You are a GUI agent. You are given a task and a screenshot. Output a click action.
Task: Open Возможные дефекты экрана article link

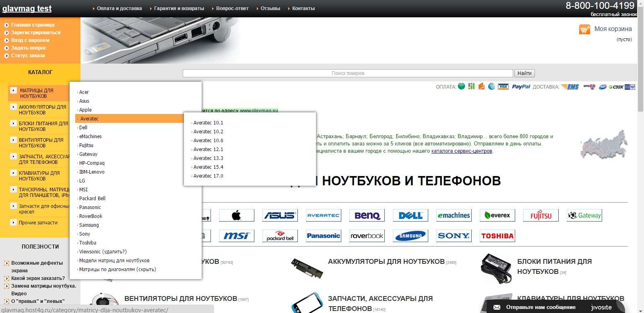click(x=37, y=267)
